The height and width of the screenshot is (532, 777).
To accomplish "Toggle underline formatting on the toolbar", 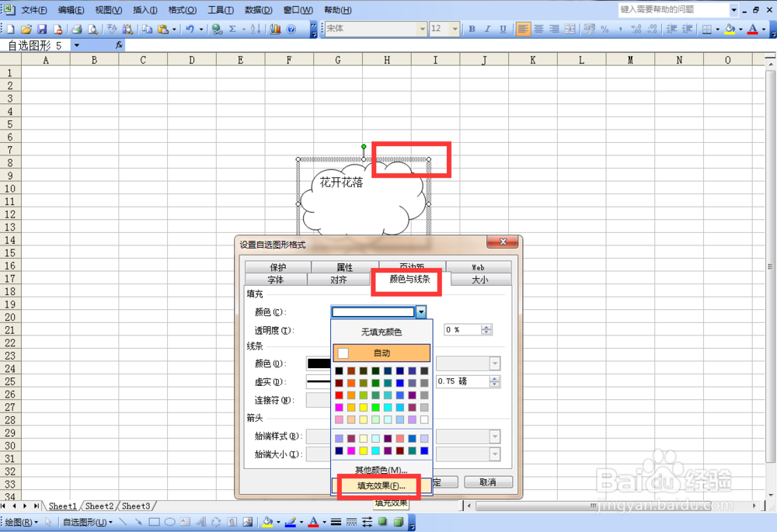I will pyautogui.click(x=503, y=29).
